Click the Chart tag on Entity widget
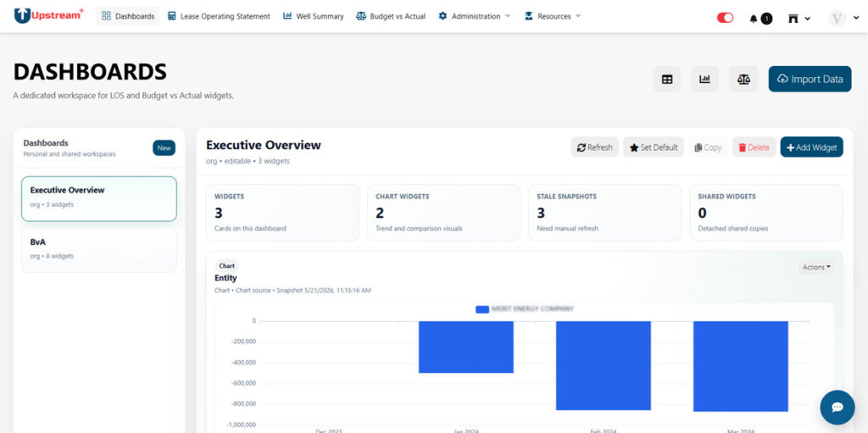This screenshot has width=868, height=433. [227, 266]
